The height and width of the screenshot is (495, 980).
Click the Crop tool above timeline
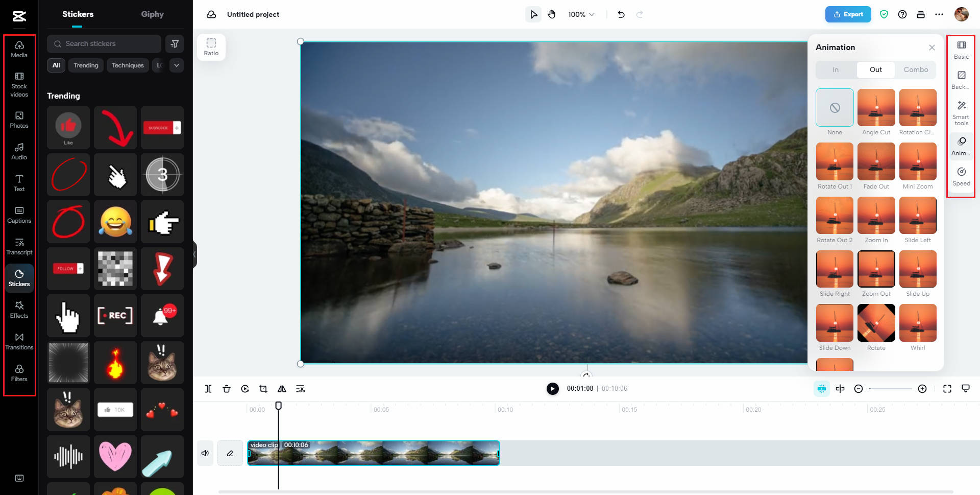click(x=263, y=388)
